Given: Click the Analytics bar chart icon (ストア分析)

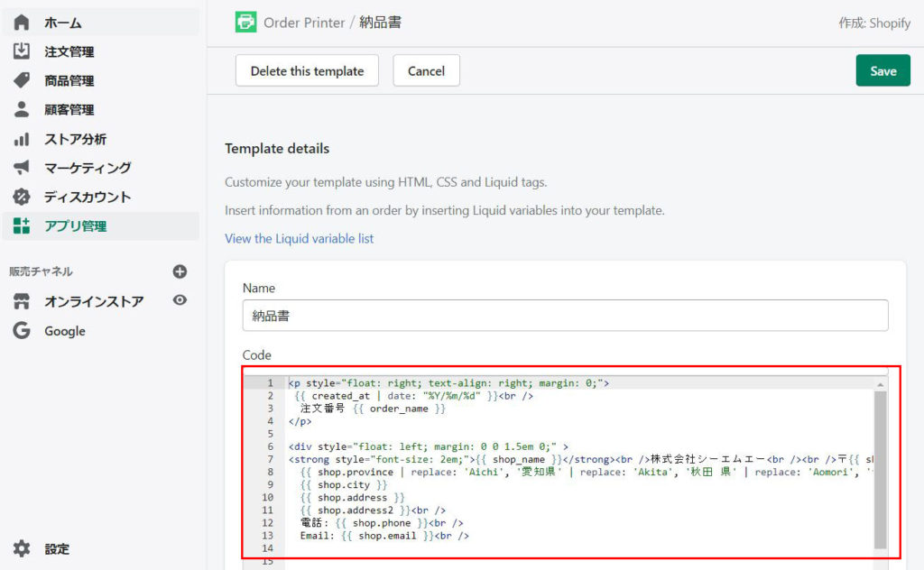Looking at the screenshot, I should click(22, 139).
